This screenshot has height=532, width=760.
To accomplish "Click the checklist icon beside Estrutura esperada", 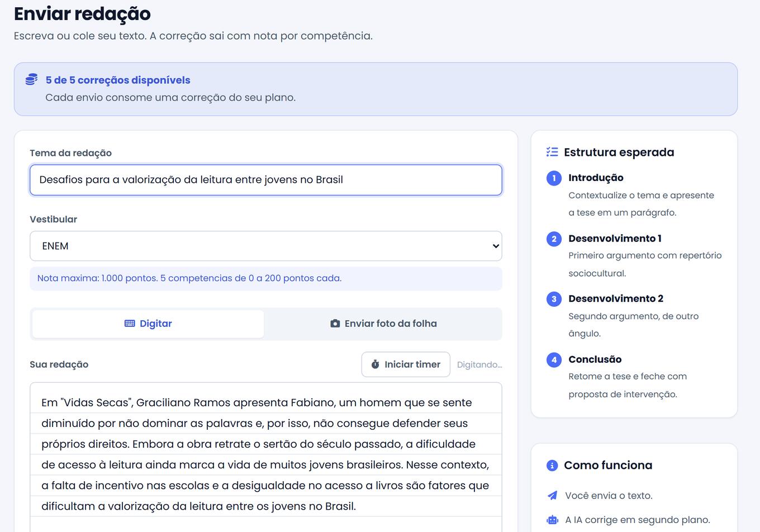I will pos(552,152).
